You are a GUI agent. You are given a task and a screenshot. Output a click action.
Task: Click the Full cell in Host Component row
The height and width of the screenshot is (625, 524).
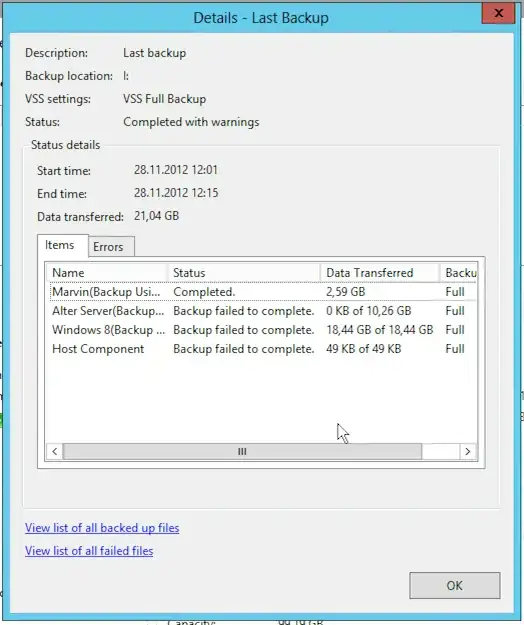(455, 349)
